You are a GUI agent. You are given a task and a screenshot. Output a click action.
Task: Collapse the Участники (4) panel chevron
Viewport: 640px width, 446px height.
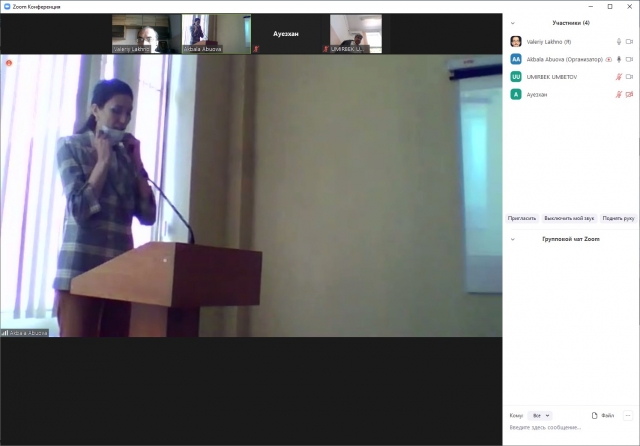click(x=513, y=23)
